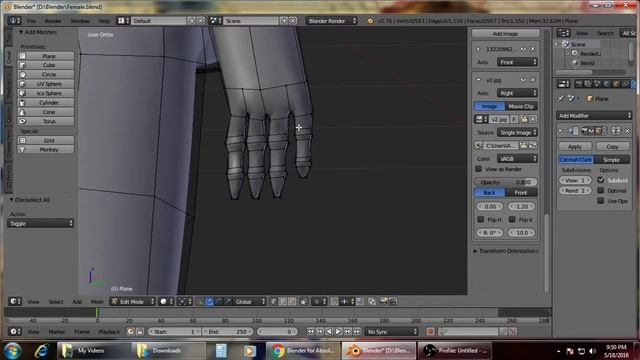
Task: Remove the Subdivision modifier with X
Action: click(x=627, y=131)
